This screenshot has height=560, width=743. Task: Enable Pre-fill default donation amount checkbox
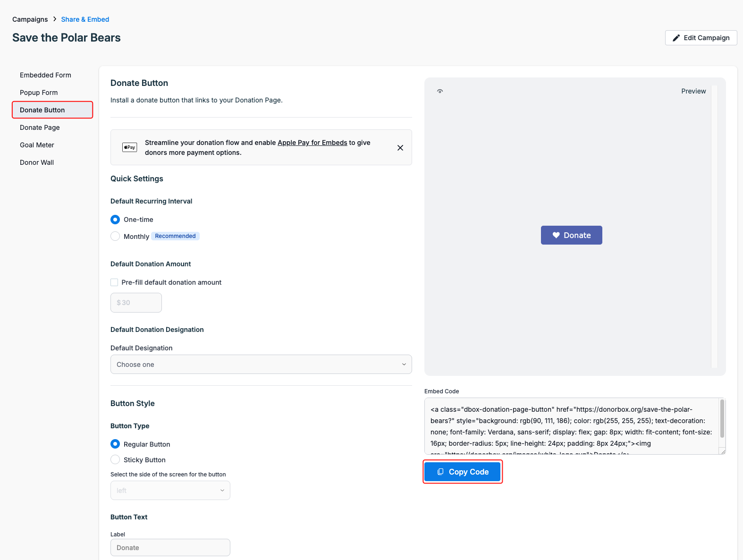(x=114, y=282)
